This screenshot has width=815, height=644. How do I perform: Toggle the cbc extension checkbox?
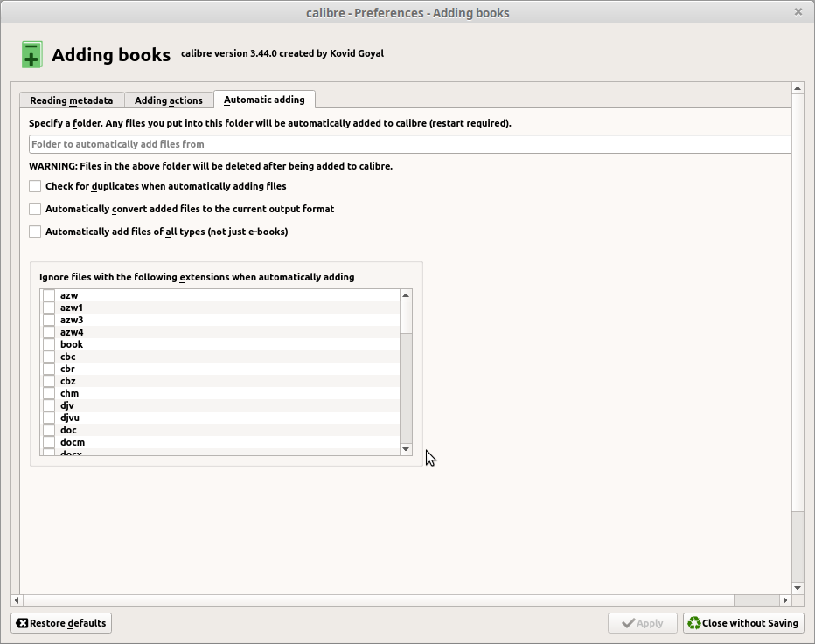[49, 357]
